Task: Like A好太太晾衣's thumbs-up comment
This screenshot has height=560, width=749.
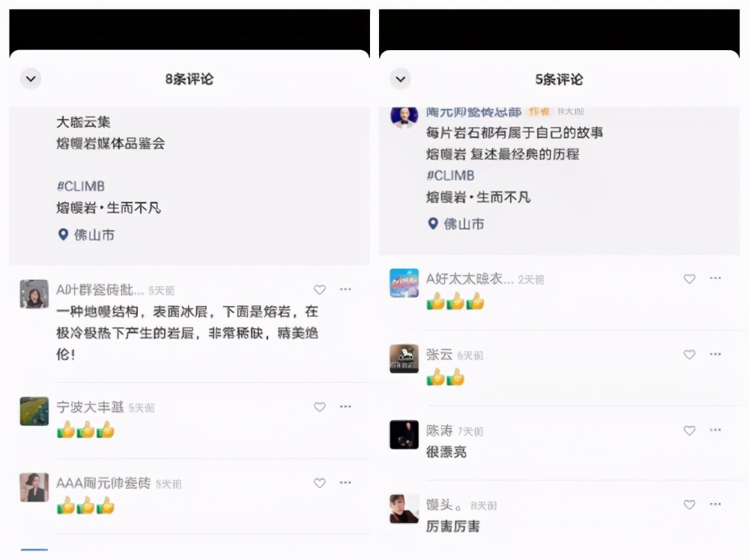Action: (x=689, y=279)
